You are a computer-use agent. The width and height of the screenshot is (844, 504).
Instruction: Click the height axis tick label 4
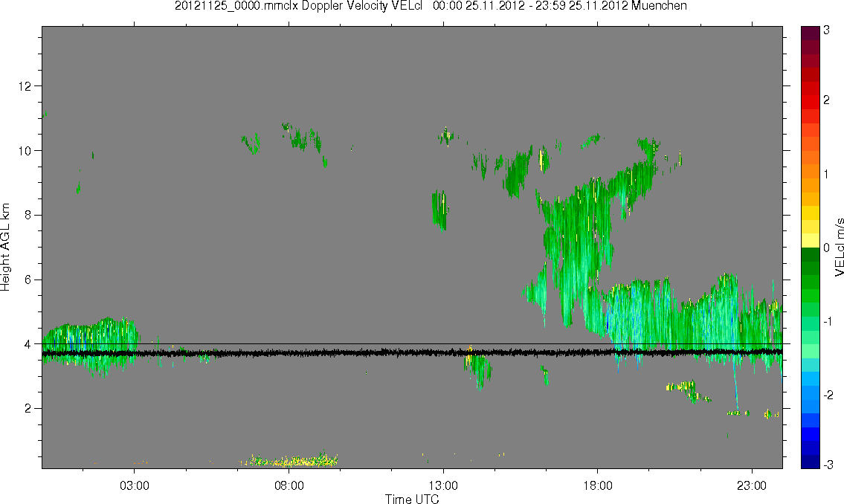click(28, 344)
